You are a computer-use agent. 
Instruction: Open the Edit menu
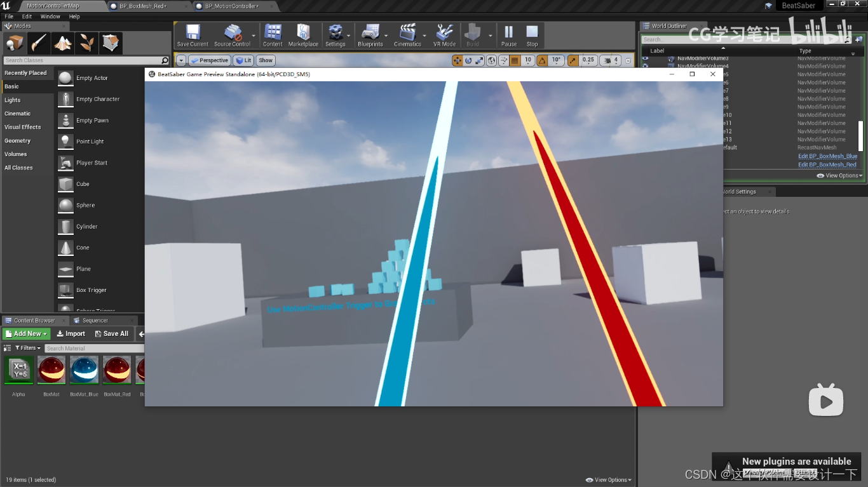coord(27,17)
